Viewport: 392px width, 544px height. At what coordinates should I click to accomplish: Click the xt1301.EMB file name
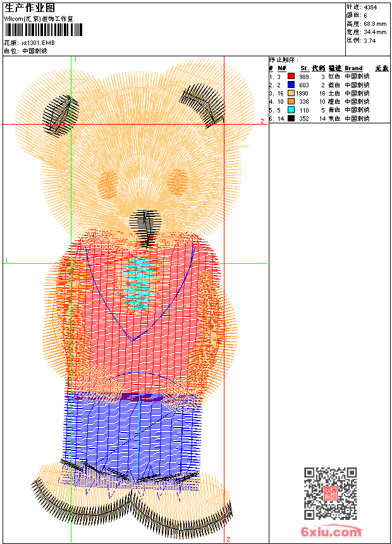[38, 42]
